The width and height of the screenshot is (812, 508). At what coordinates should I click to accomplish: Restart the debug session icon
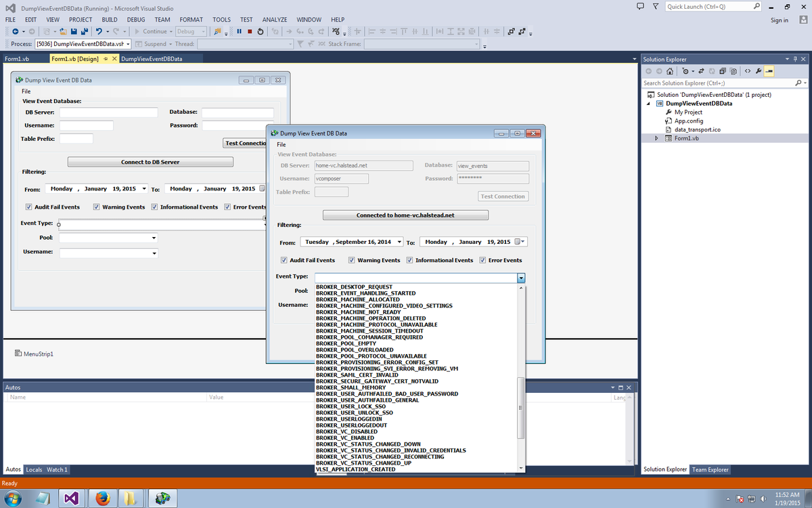(x=261, y=31)
